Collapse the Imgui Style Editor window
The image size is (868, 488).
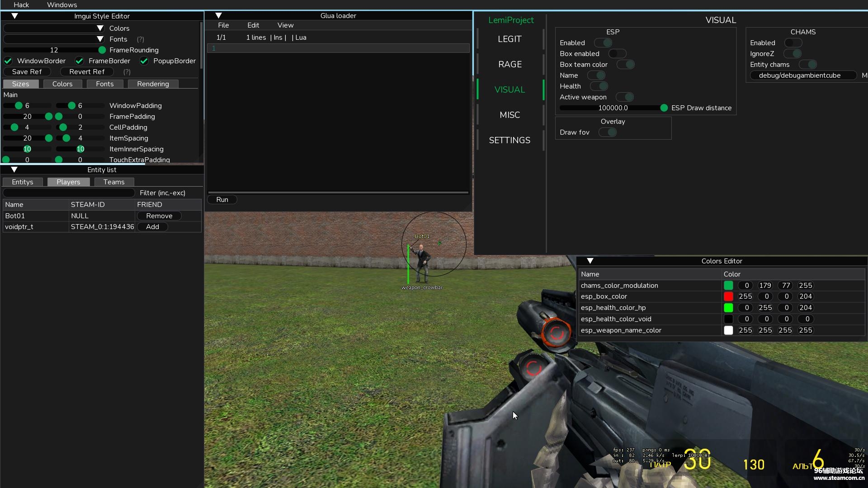[14, 16]
